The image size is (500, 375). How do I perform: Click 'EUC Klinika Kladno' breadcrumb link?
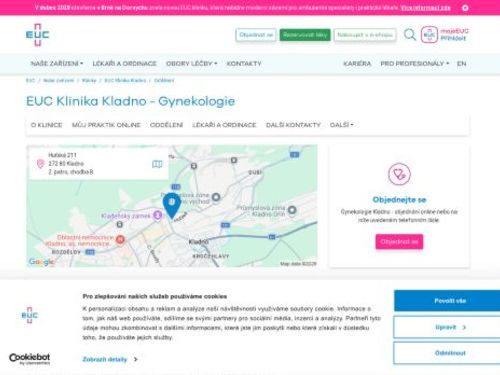(125, 80)
